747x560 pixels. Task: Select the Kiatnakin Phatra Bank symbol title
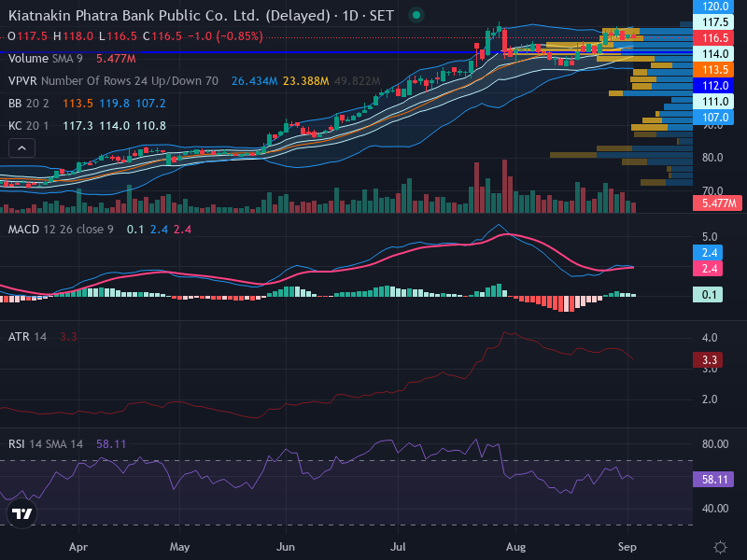point(201,16)
